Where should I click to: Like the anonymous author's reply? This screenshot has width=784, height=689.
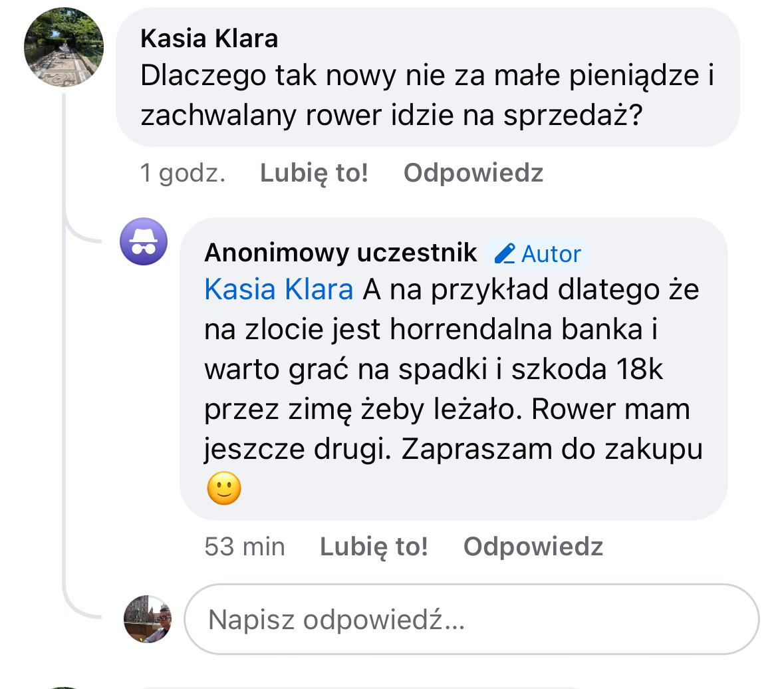pyautogui.click(x=374, y=547)
